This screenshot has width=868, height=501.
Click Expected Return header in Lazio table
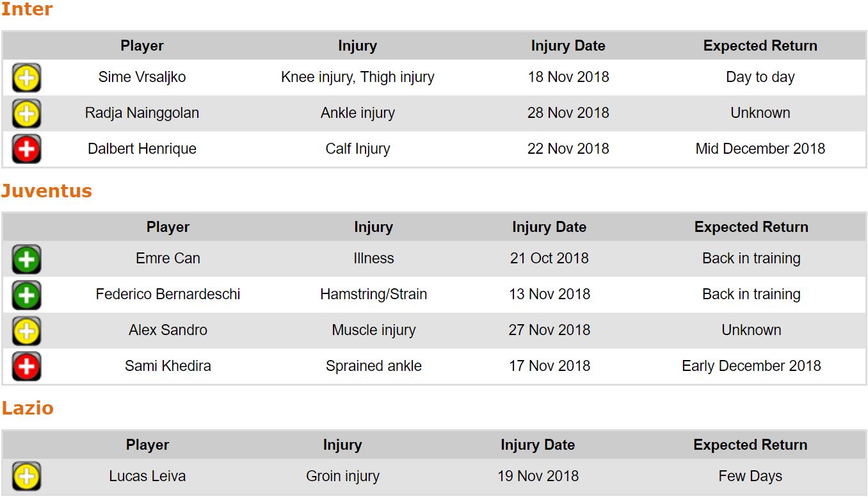point(750,445)
